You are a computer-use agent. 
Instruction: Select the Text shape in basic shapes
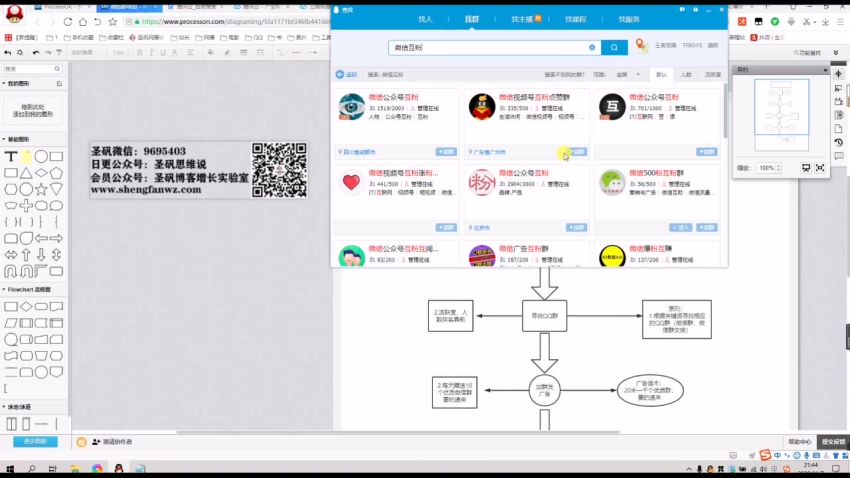tap(10, 157)
